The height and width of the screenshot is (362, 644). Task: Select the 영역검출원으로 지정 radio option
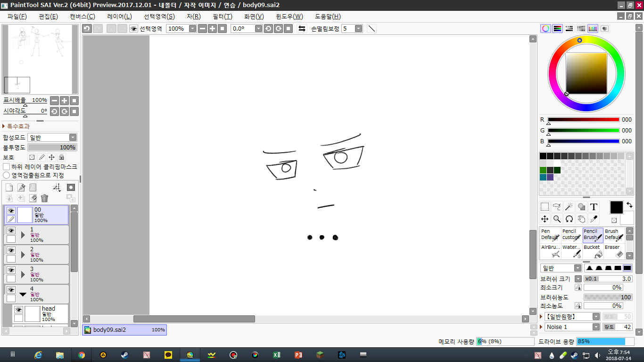point(7,175)
